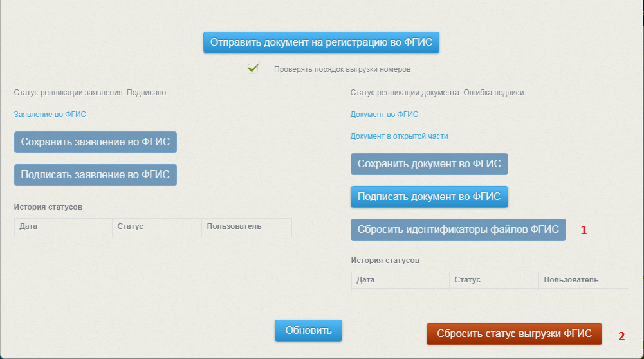Viewport: 644px width, 359px height.
Task: Select 'Дата' header in right history table
Action: click(x=365, y=280)
